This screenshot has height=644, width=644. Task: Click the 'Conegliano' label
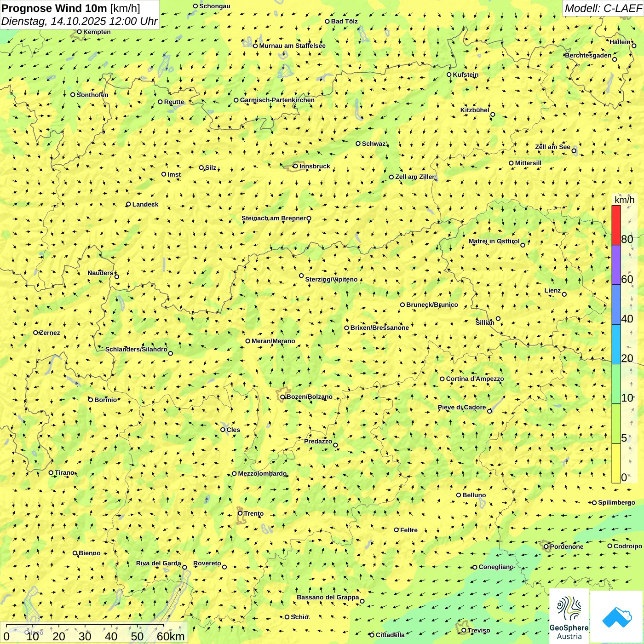[496, 567]
